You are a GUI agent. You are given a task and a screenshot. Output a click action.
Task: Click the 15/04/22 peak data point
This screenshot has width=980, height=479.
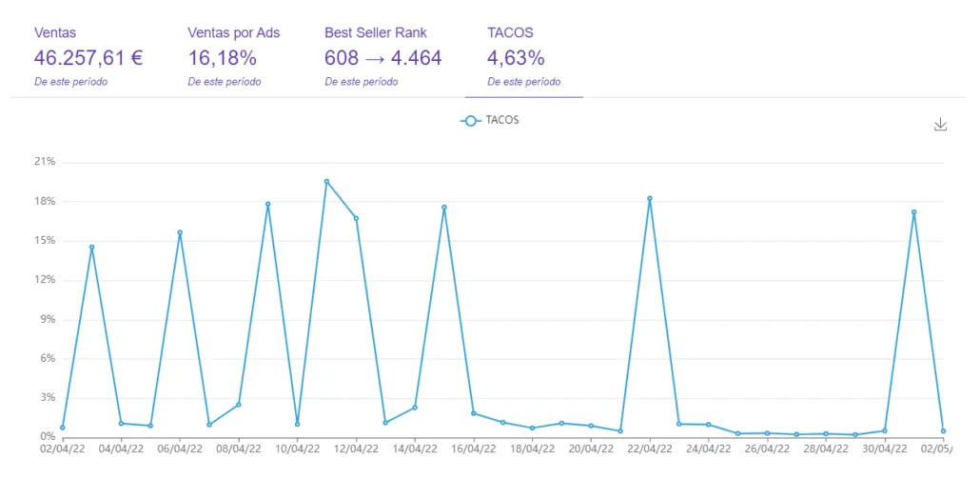coord(443,207)
